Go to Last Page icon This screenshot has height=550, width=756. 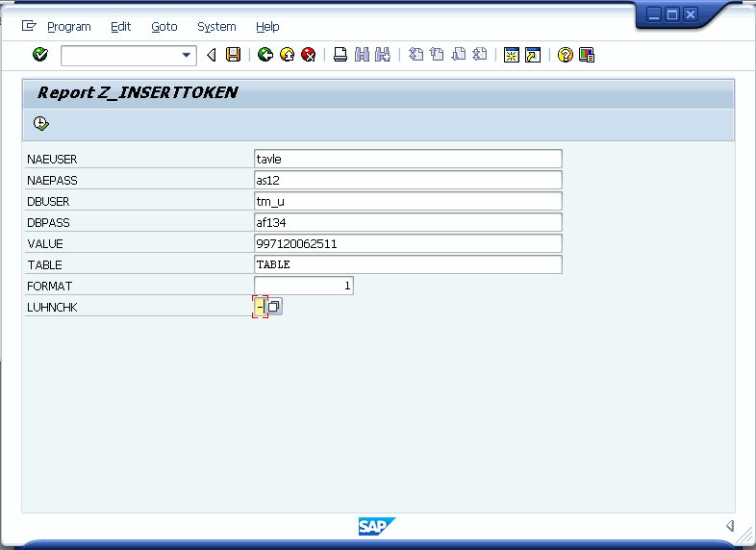[x=480, y=55]
